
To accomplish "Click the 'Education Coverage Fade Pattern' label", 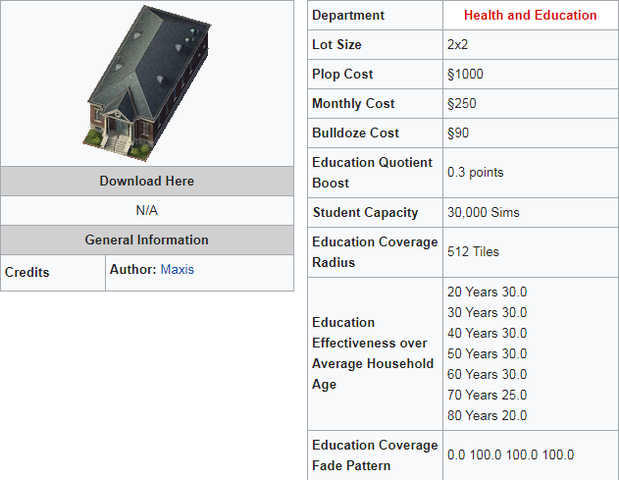I will [x=375, y=455].
